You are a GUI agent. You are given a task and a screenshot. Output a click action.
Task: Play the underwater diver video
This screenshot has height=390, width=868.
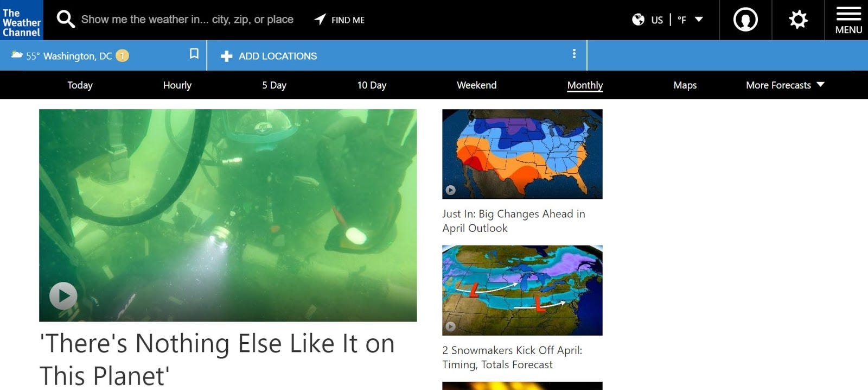(x=63, y=296)
